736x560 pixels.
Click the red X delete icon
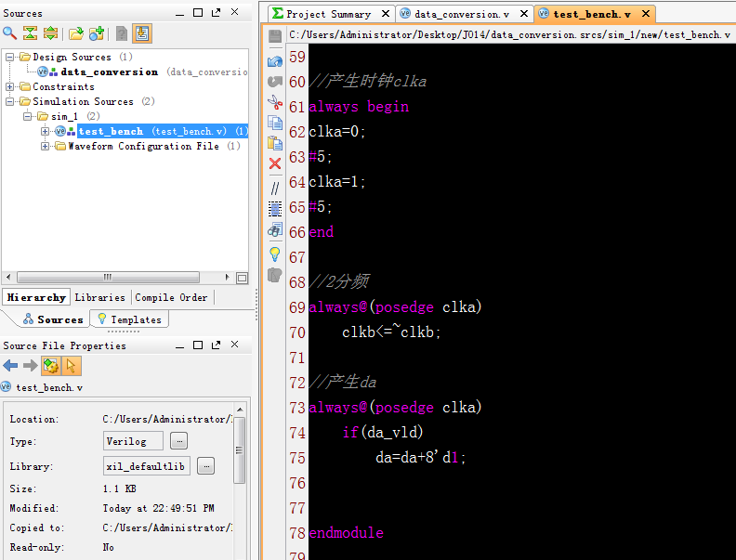pyautogui.click(x=275, y=163)
